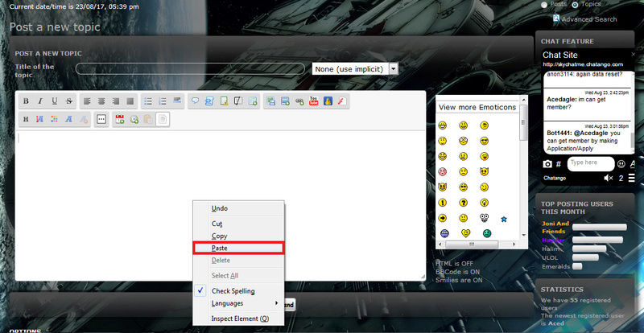Click the emoticon panel scroll-down arrow
The width and height of the screenshot is (644, 333).
524,235
